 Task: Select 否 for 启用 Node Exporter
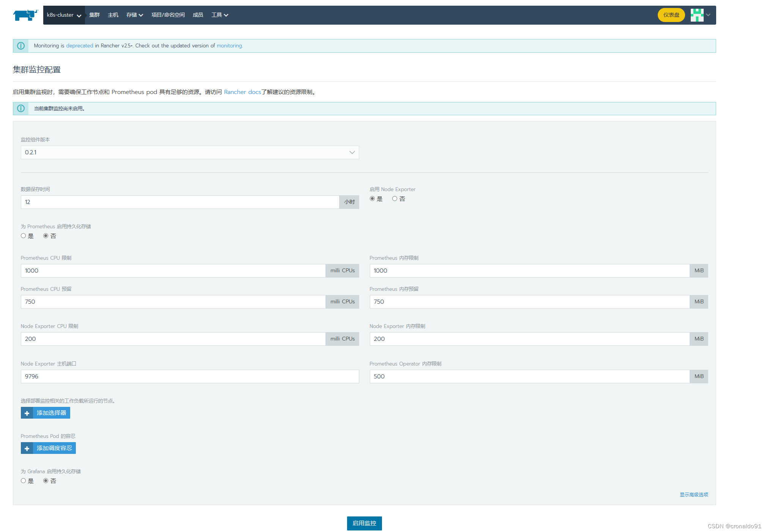tap(395, 199)
